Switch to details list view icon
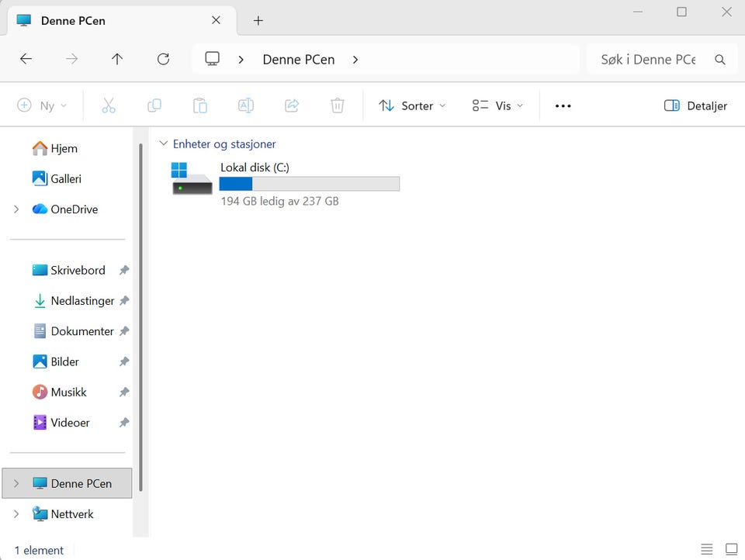745x560 pixels. (x=707, y=549)
